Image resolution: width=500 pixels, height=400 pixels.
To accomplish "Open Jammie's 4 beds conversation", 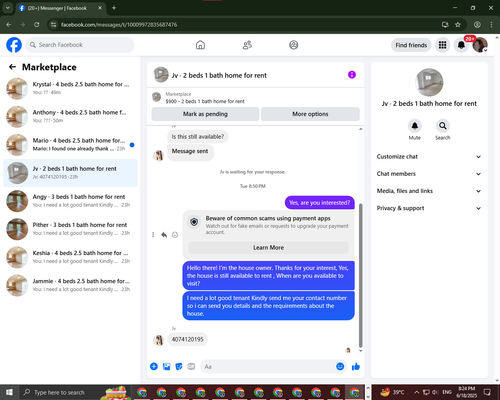I will tap(70, 285).
